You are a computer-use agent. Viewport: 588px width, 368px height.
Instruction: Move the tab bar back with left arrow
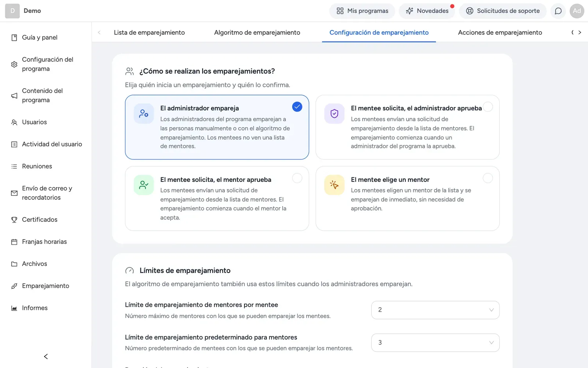99,32
